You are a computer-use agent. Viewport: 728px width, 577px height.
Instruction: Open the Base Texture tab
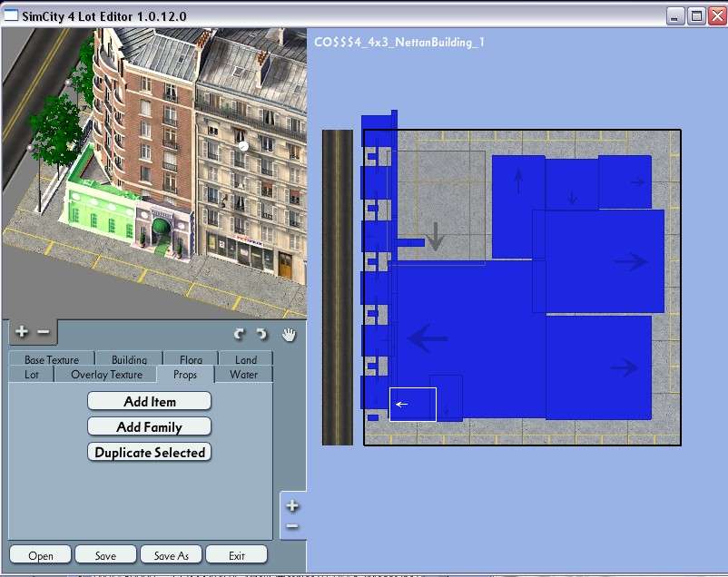tap(52, 359)
